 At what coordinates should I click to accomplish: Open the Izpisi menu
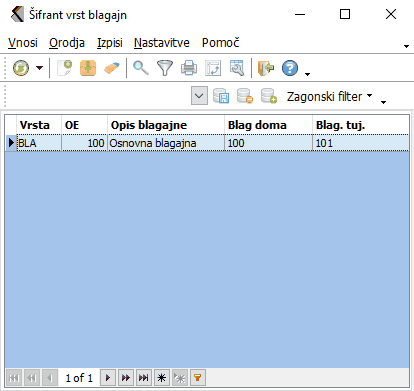click(110, 43)
